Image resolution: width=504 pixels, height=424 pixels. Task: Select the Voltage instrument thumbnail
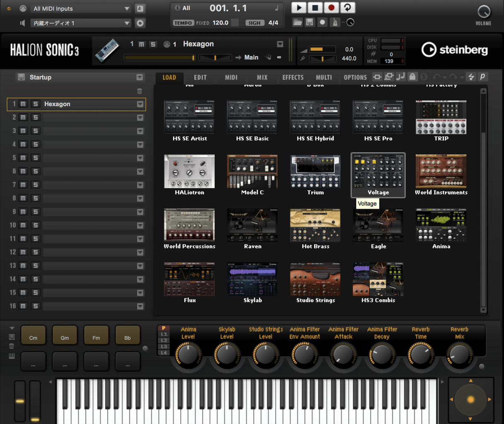click(x=378, y=175)
